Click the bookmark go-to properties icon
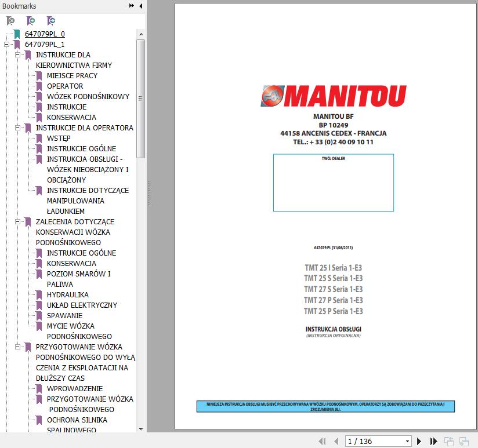 click(x=51, y=21)
